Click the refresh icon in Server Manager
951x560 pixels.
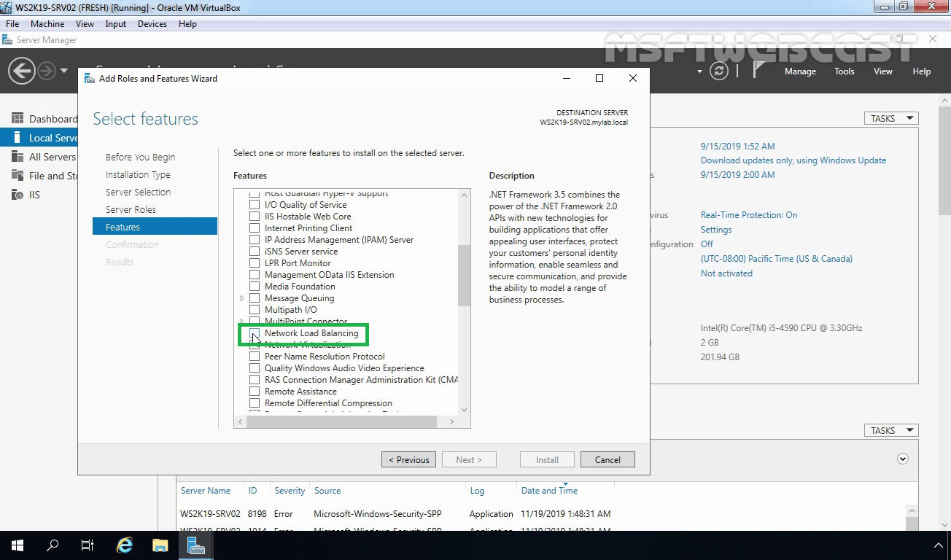click(721, 71)
